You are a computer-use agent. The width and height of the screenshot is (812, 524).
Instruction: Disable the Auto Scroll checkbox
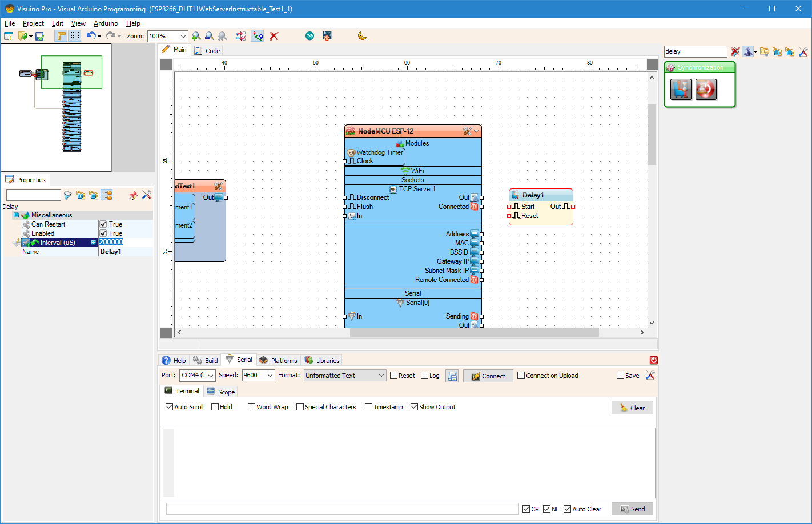pyautogui.click(x=169, y=407)
